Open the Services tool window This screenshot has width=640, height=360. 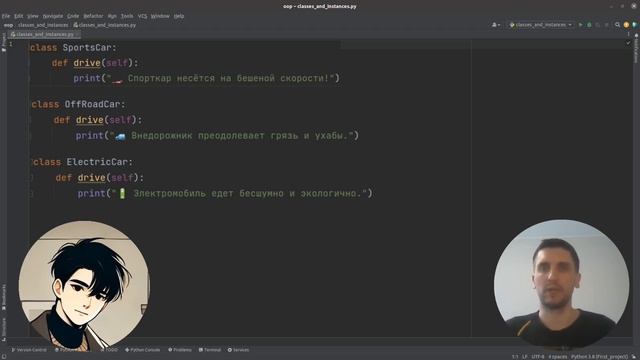pos(238,350)
